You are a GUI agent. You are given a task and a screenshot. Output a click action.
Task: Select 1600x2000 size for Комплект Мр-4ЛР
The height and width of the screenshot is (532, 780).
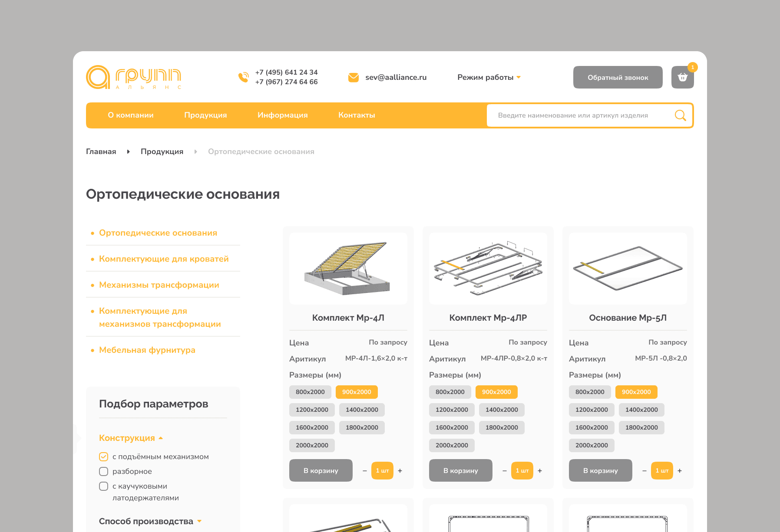[452, 427]
